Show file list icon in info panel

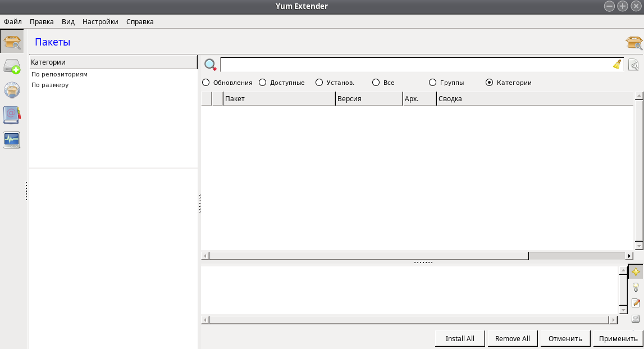(636, 319)
